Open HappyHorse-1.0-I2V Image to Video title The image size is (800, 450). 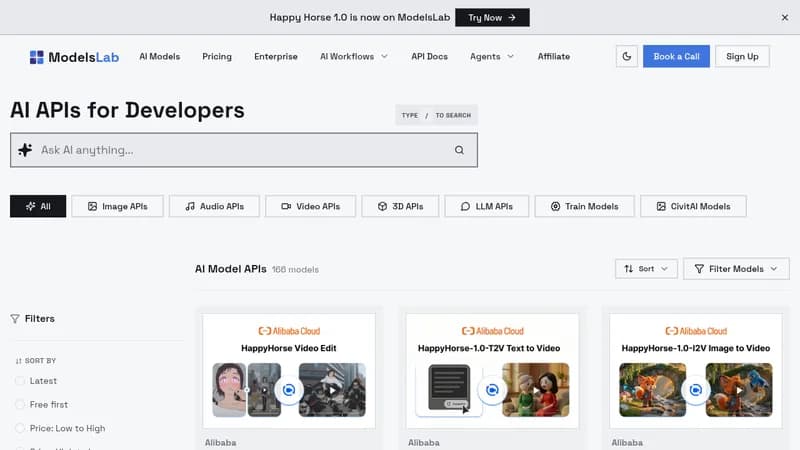coord(695,348)
